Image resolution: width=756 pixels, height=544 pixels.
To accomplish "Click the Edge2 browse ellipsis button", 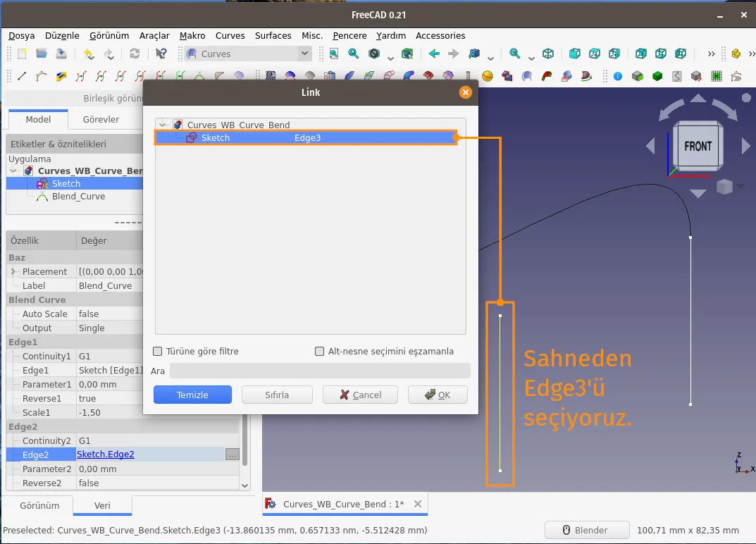I will (x=233, y=455).
